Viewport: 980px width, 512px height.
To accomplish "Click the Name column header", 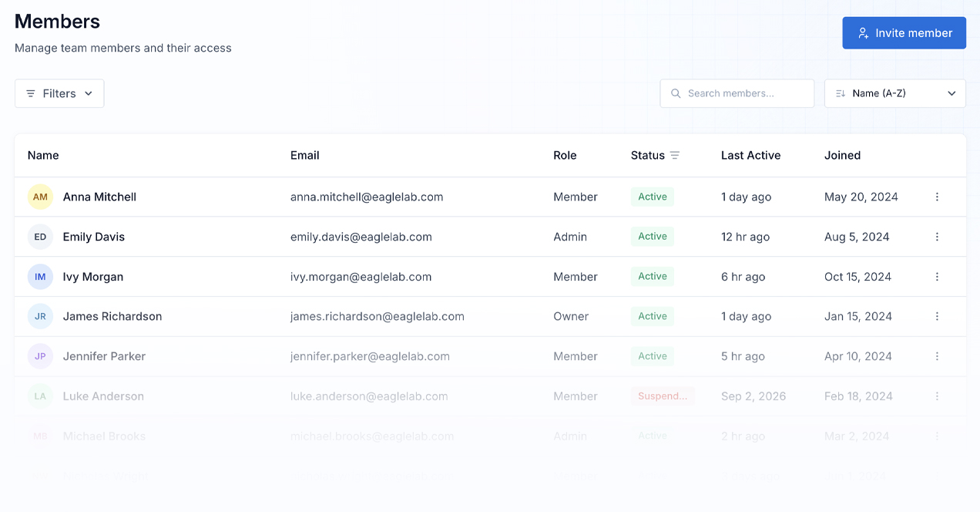I will (x=43, y=156).
